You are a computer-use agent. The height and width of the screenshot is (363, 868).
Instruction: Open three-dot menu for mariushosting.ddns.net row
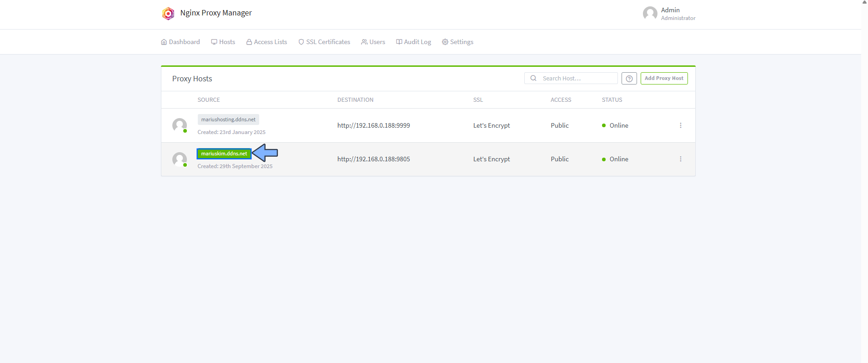(x=680, y=125)
